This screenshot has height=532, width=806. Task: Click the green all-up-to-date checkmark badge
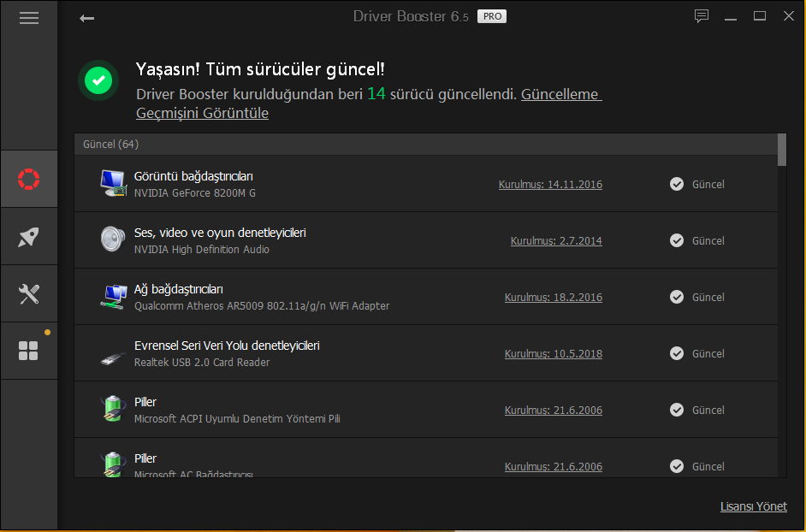pos(98,80)
